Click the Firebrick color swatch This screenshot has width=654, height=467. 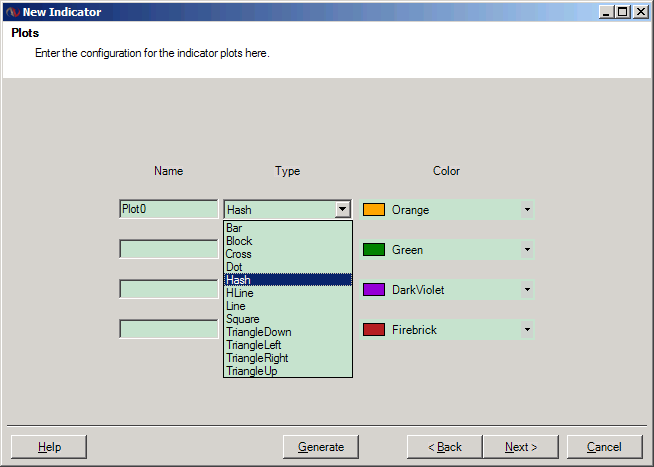coord(374,329)
